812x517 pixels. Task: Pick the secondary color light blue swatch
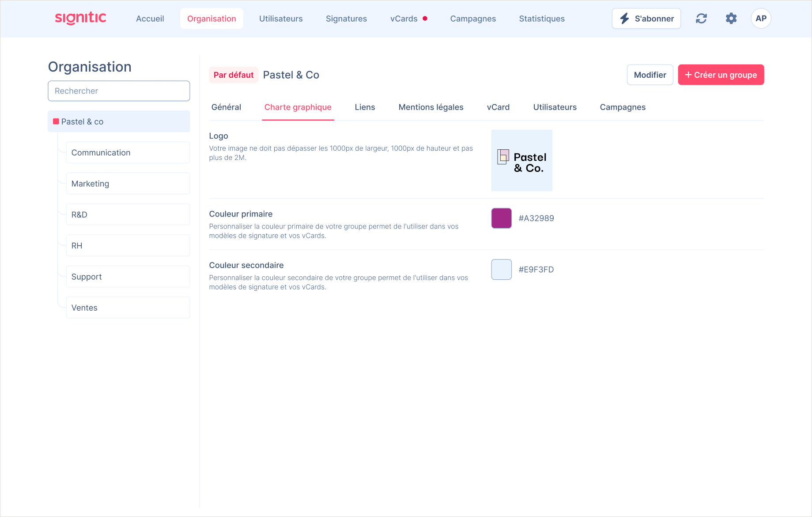click(501, 270)
